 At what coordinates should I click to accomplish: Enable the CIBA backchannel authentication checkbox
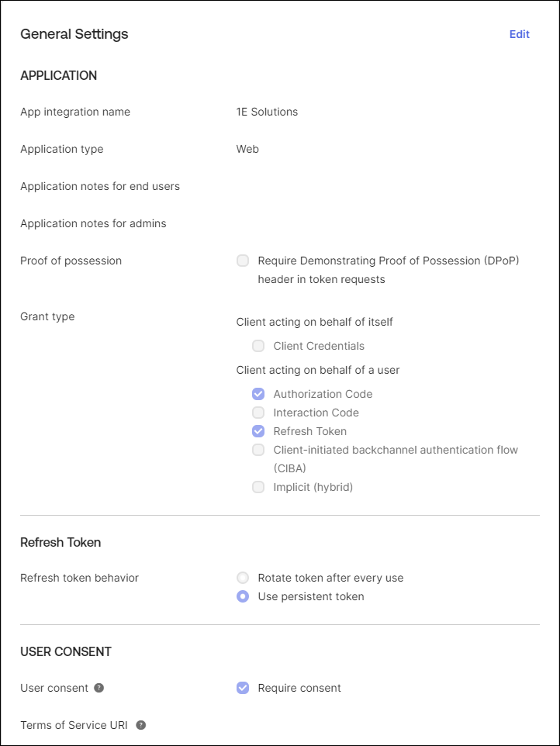[x=258, y=450]
